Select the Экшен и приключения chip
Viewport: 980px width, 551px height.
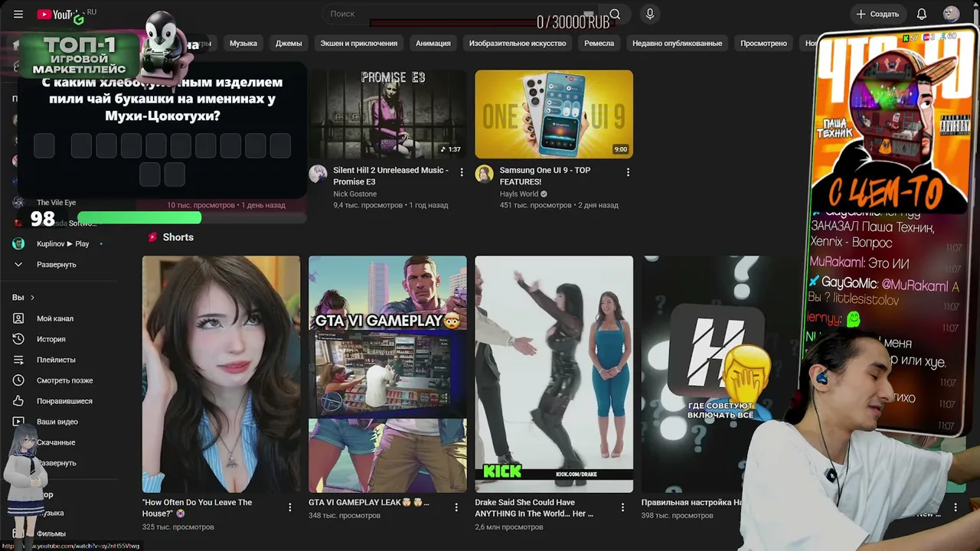click(359, 44)
